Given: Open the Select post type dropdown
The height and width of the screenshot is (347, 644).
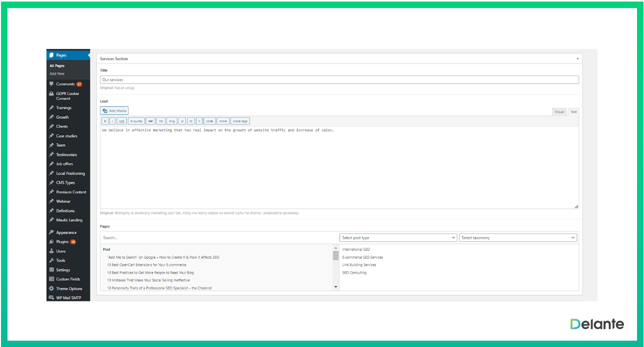Looking at the screenshot, I should (398, 238).
